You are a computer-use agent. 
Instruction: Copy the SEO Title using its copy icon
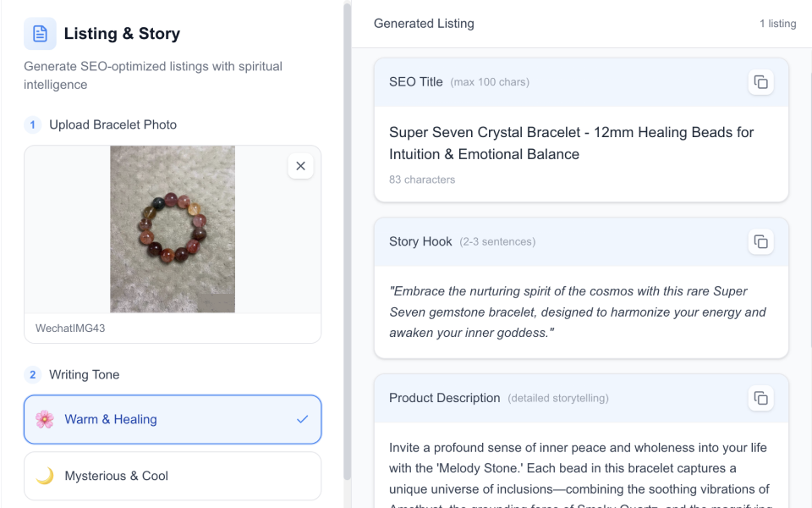pos(760,82)
